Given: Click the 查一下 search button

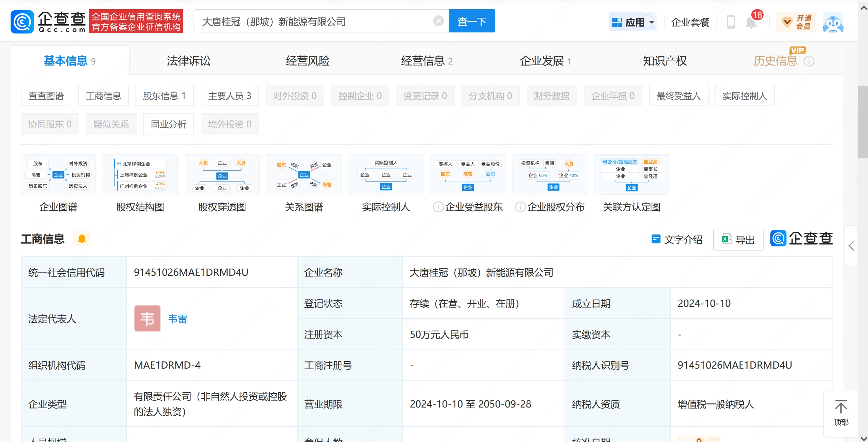Looking at the screenshot, I should 472,21.
